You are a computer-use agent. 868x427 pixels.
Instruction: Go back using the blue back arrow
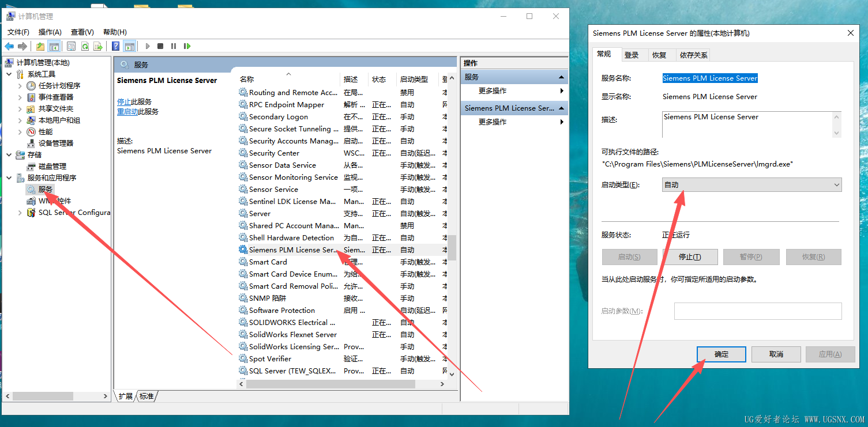9,46
